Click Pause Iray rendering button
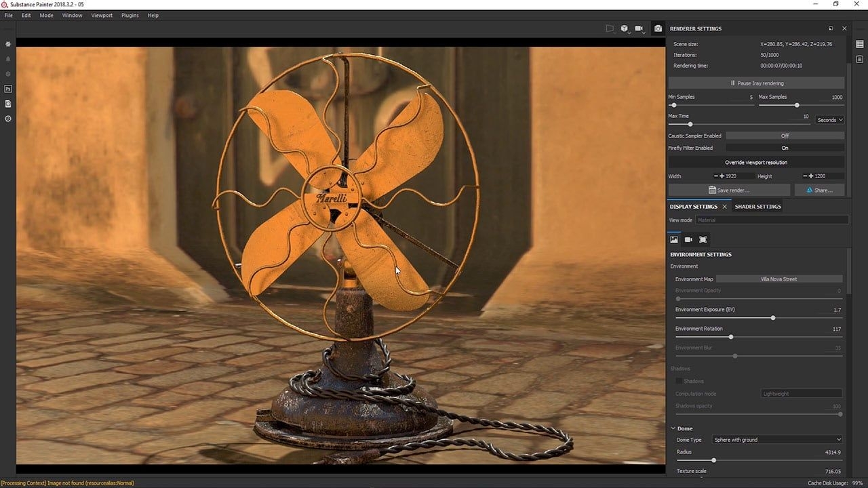The width and height of the screenshot is (868, 488). point(756,83)
